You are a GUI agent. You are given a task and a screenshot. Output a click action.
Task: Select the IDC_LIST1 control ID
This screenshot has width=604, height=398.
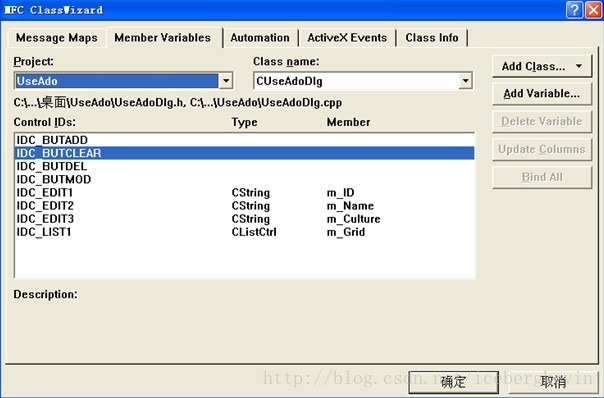[x=44, y=232]
